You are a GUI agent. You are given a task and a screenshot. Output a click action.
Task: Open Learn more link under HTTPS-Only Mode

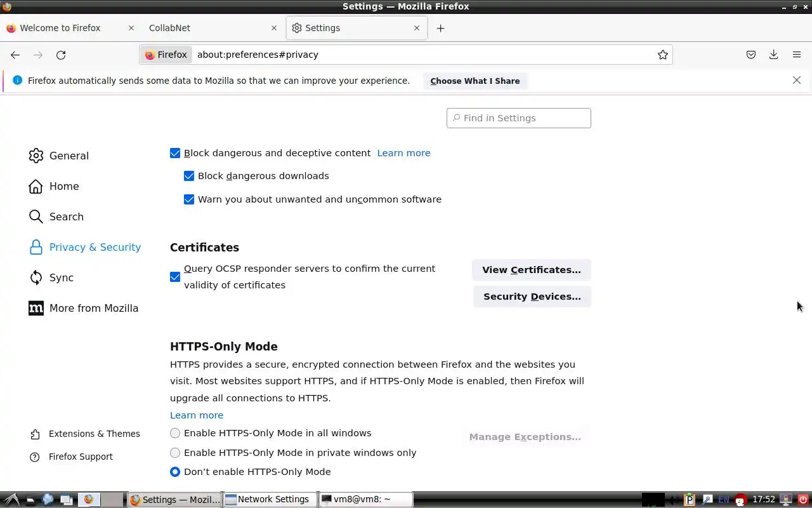pyautogui.click(x=197, y=415)
